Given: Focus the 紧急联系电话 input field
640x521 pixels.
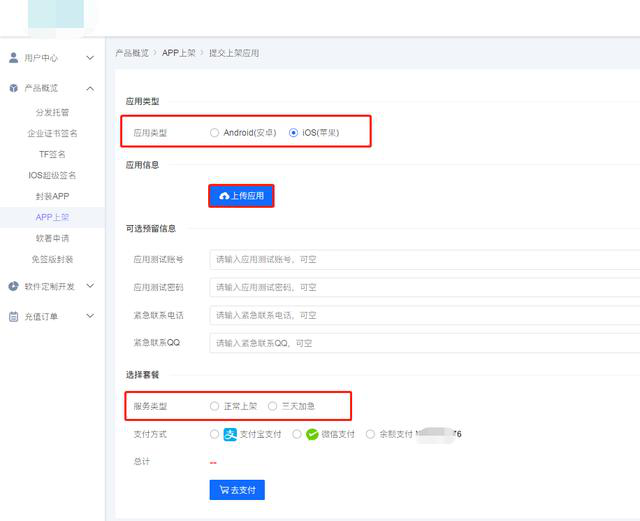Looking at the screenshot, I should tap(424, 315).
